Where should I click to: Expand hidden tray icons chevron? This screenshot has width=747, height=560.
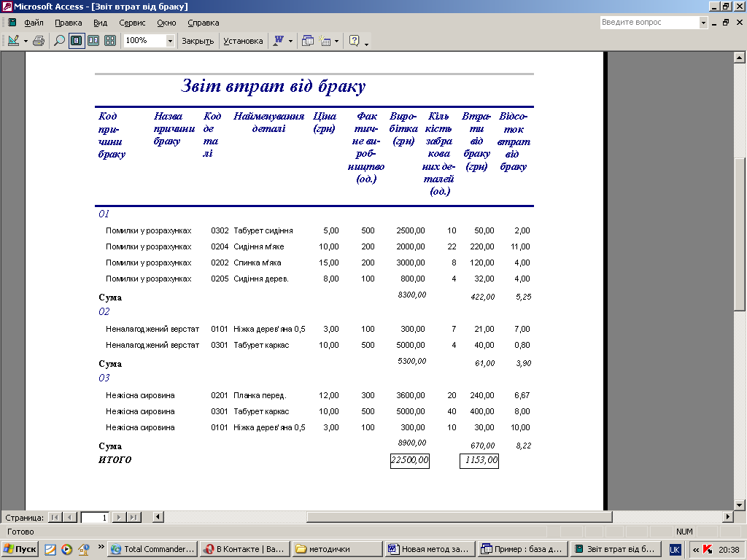[695, 550]
